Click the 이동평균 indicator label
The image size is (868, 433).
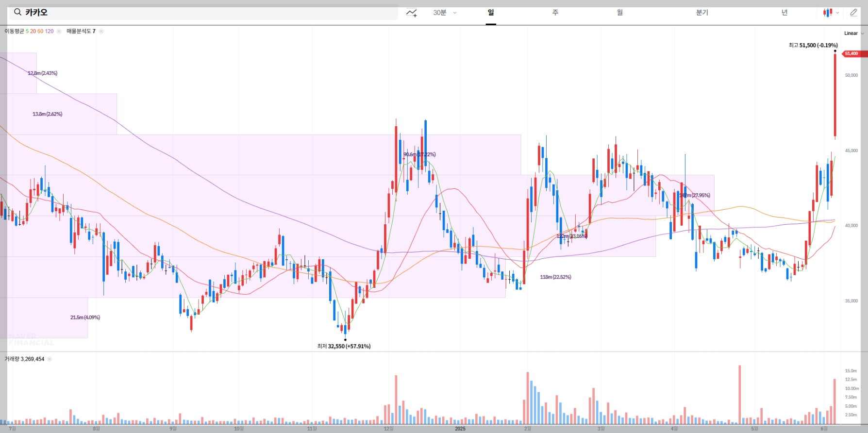pyautogui.click(x=14, y=31)
